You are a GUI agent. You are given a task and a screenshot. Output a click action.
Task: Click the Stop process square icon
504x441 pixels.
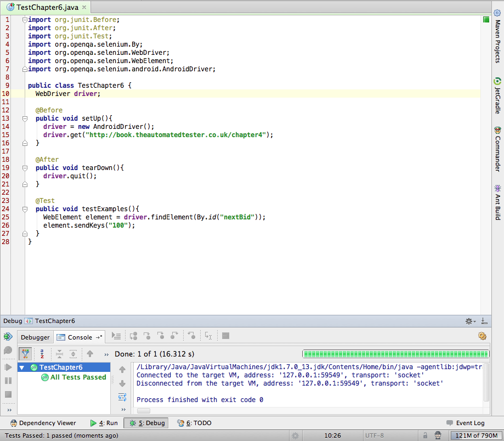8,395
